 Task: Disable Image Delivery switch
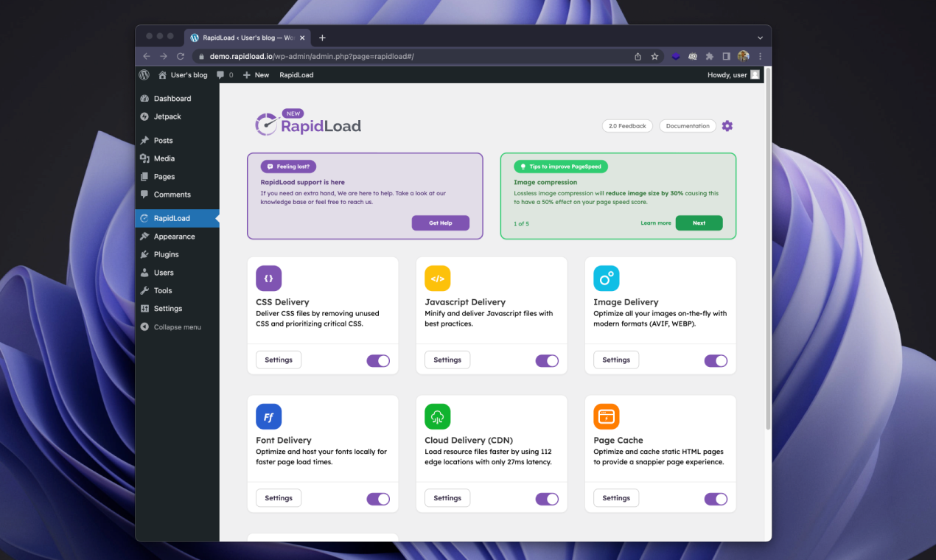click(x=716, y=361)
